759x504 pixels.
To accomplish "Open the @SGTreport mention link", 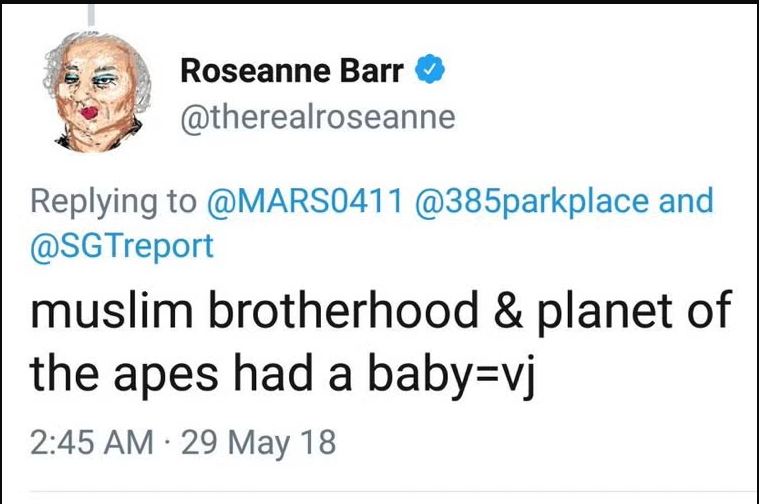I will pos(124,245).
